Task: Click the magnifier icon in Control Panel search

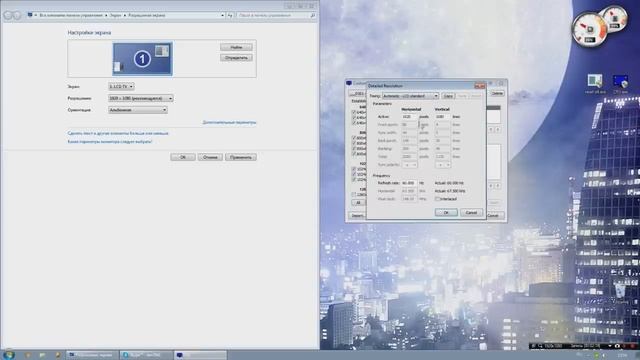Action: (x=313, y=15)
